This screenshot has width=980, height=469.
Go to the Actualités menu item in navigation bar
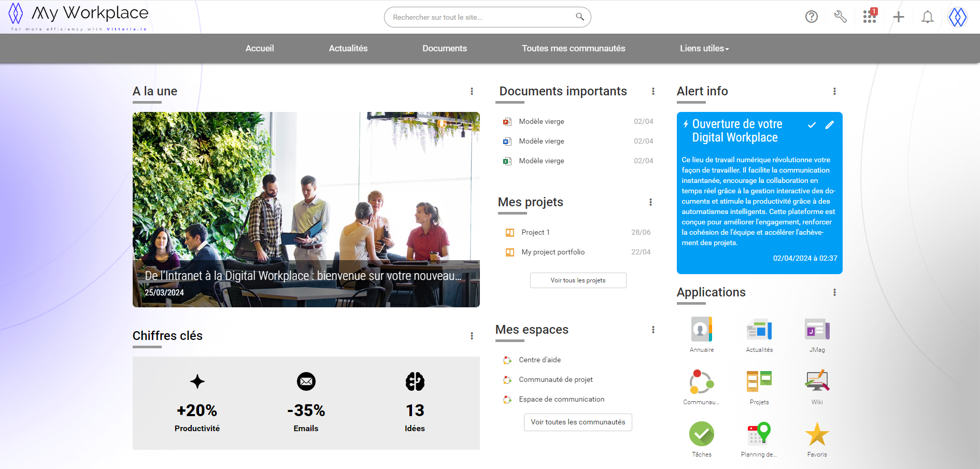tap(348, 48)
